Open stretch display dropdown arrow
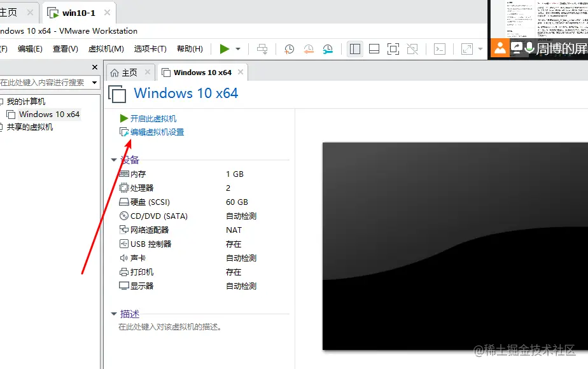The height and width of the screenshot is (369, 588). 480,49
